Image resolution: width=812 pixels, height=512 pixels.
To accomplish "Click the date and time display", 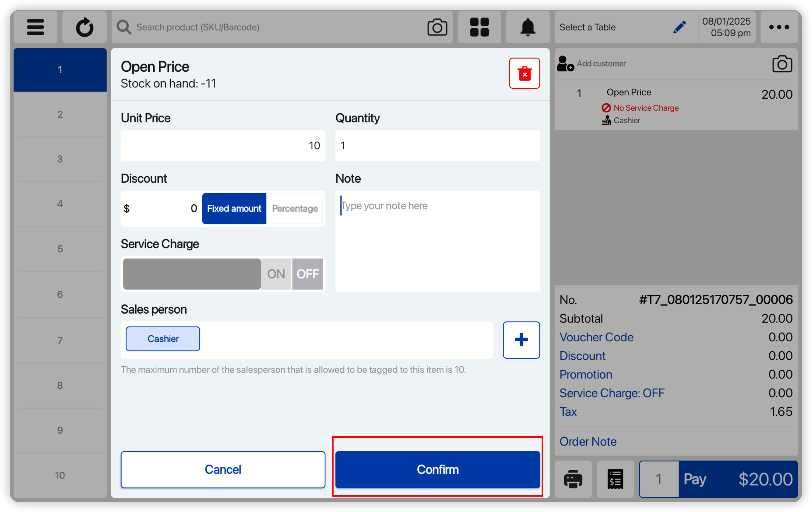I will (727, 27).
